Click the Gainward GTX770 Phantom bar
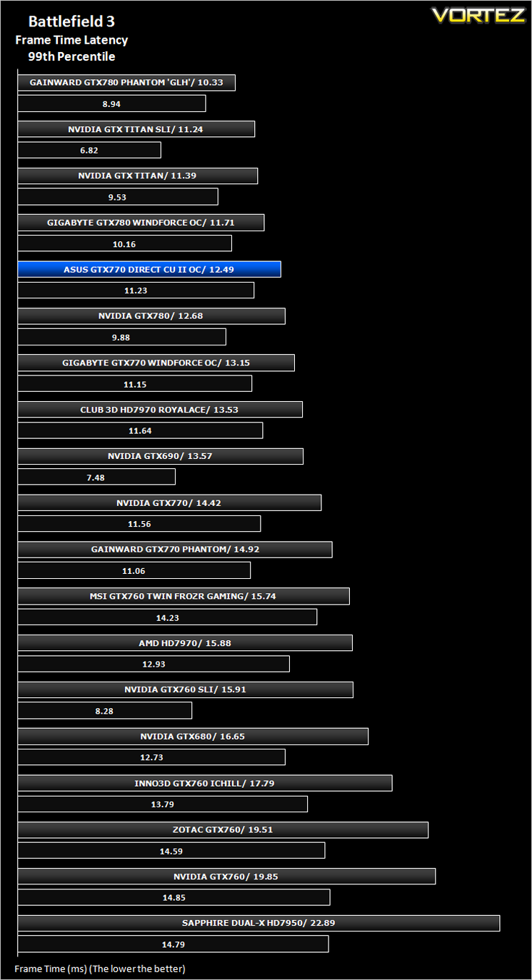The height and width of the screenshot is (980, 532). click(x=175, y=550)
